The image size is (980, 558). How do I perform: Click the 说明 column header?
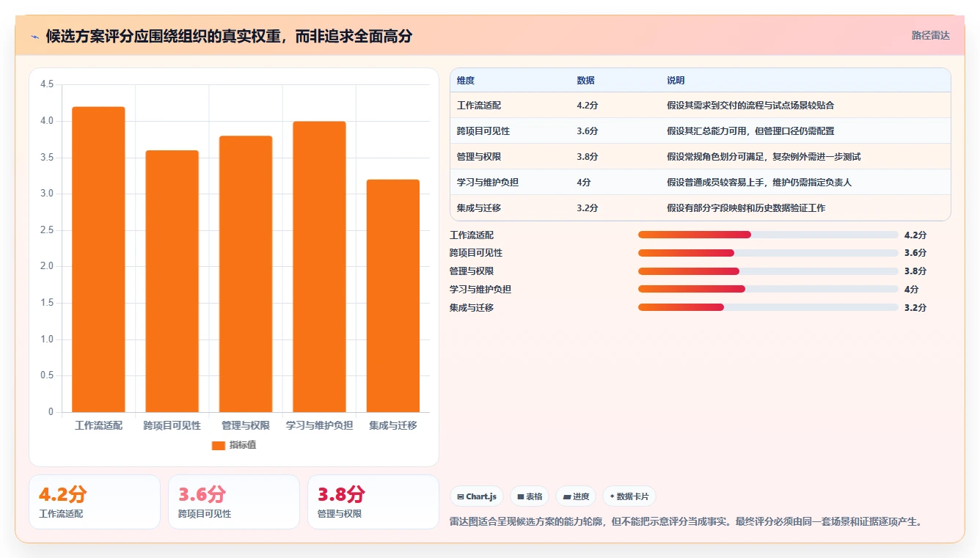pos(676,81)
